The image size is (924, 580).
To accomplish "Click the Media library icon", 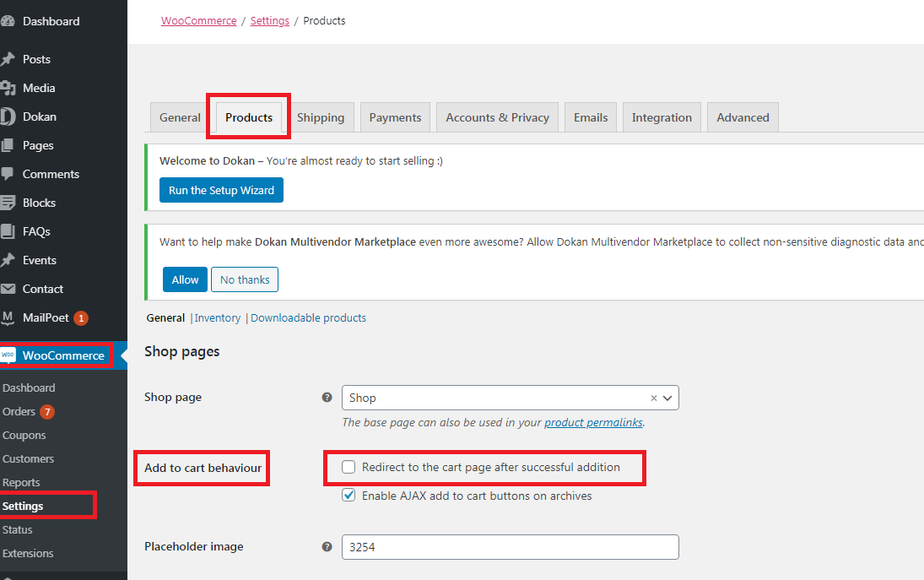I will (x=7, y=88).
